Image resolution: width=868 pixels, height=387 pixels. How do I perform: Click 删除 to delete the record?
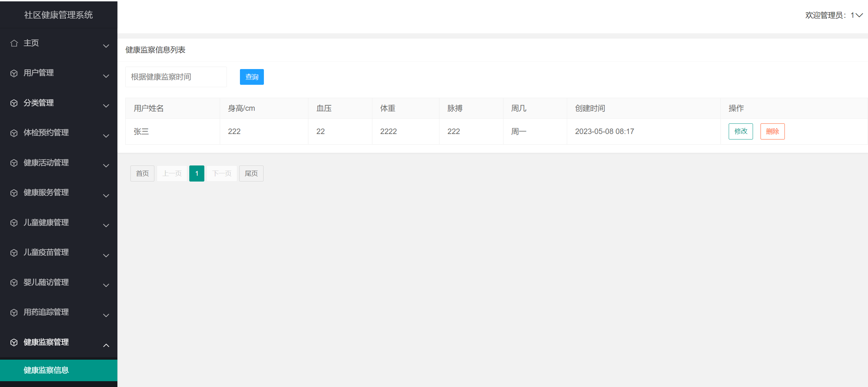pyautogui.click(x=773, y=131)
